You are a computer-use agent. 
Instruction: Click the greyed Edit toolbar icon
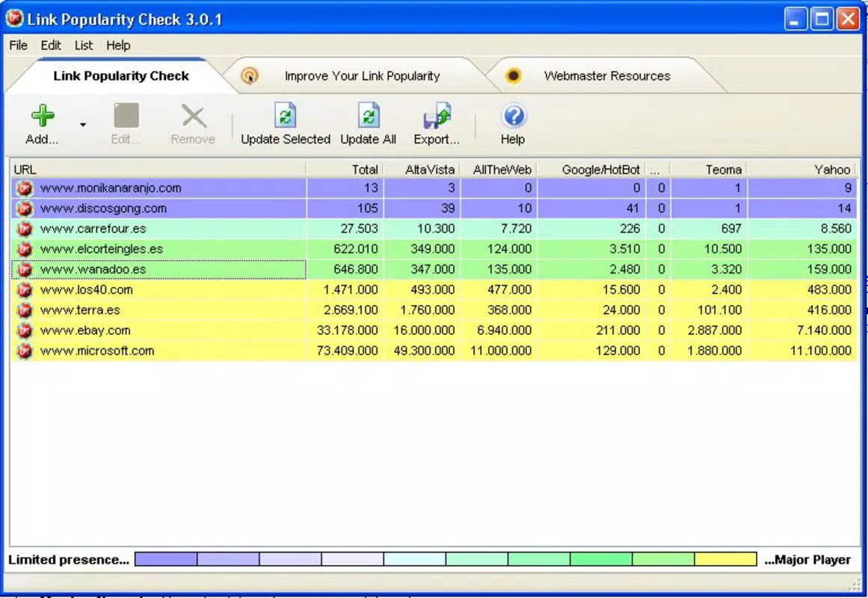[x=126, y=116]
